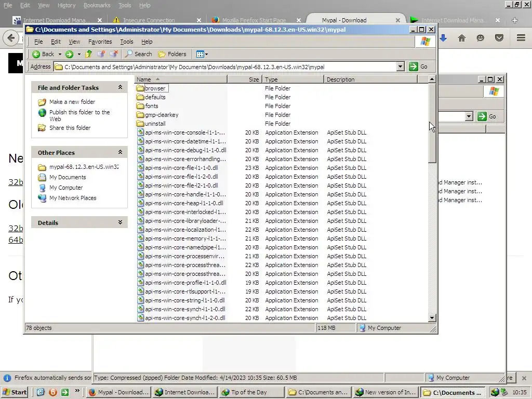The width and height of the screenshot is (532, 399).
Task: Select api-ms-win-core-profile-l1-1-0.dll file icon
Action: tap(140, 283)
